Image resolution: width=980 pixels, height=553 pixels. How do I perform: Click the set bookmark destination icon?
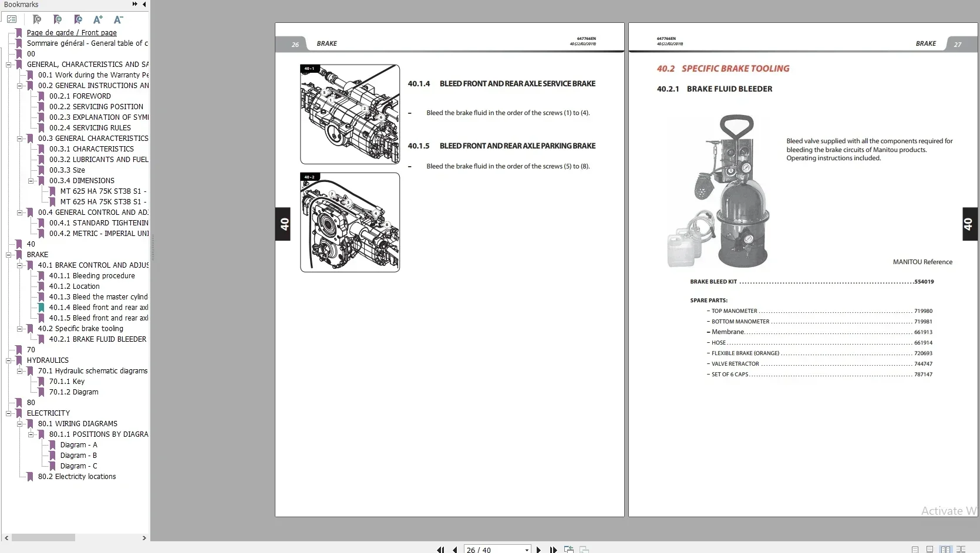click(78, 19)
